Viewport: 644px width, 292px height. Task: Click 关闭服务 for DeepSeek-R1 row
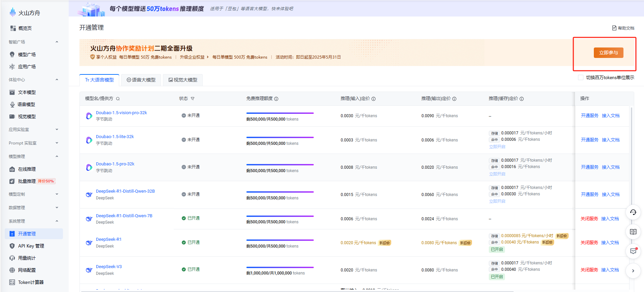click(589, 242)
